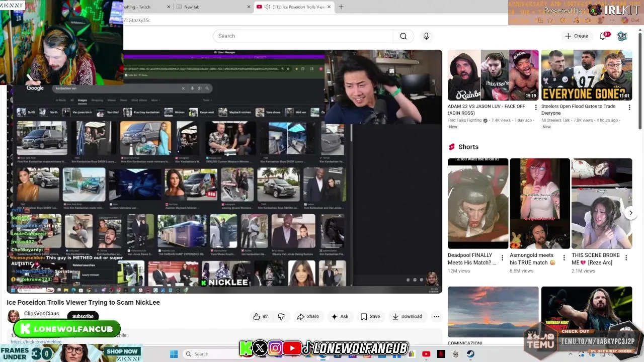644x362 pixels.
Task: Open ADAM 22 VS JASON LUV thumbnail
Action: [493, 75]
